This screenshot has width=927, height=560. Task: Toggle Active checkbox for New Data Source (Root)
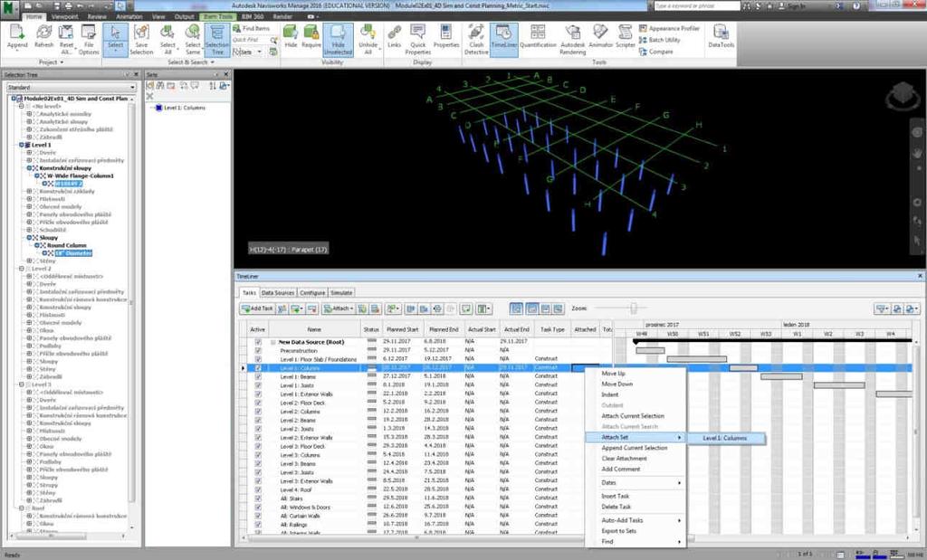click(x=258, y=342)
